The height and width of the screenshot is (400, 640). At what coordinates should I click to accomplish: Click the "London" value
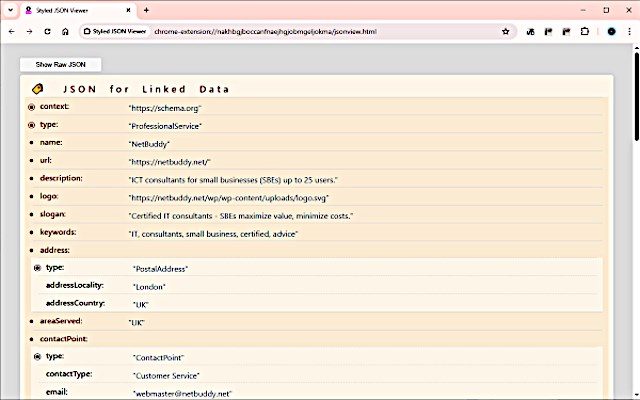click(149, 287)
